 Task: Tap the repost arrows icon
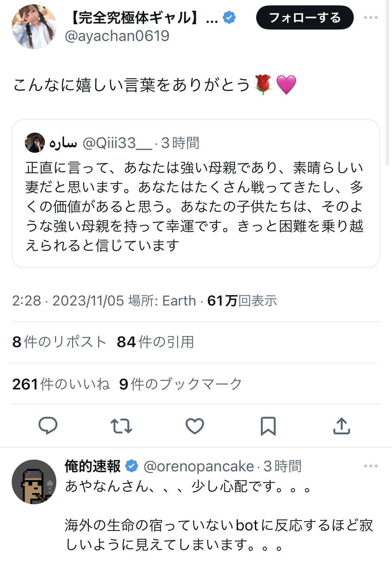(x=121, y=426)
